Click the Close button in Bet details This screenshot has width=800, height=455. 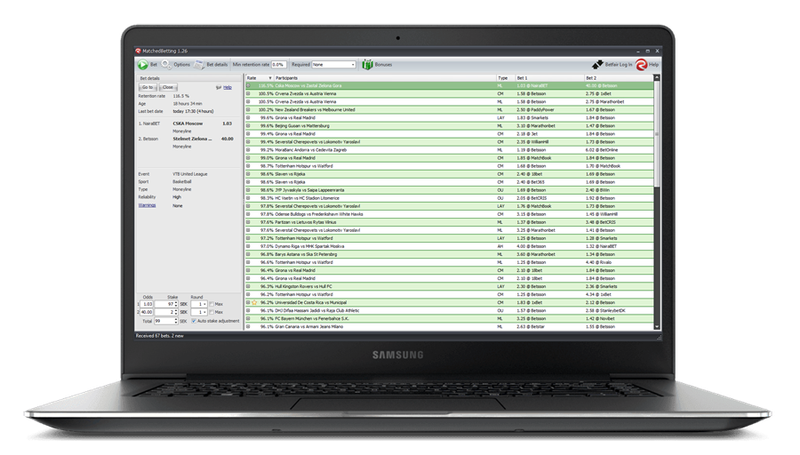pyautogui.click(x=167, y=87)
